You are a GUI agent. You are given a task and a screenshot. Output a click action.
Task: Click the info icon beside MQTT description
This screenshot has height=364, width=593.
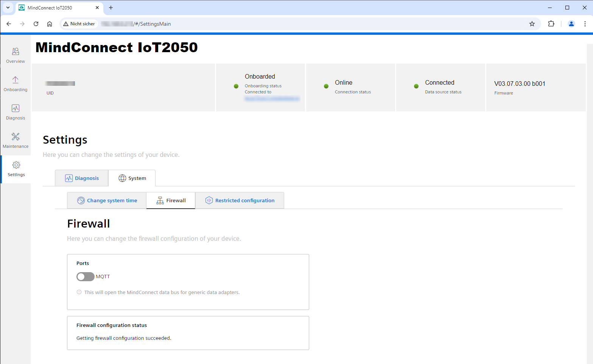click(79, 292)
